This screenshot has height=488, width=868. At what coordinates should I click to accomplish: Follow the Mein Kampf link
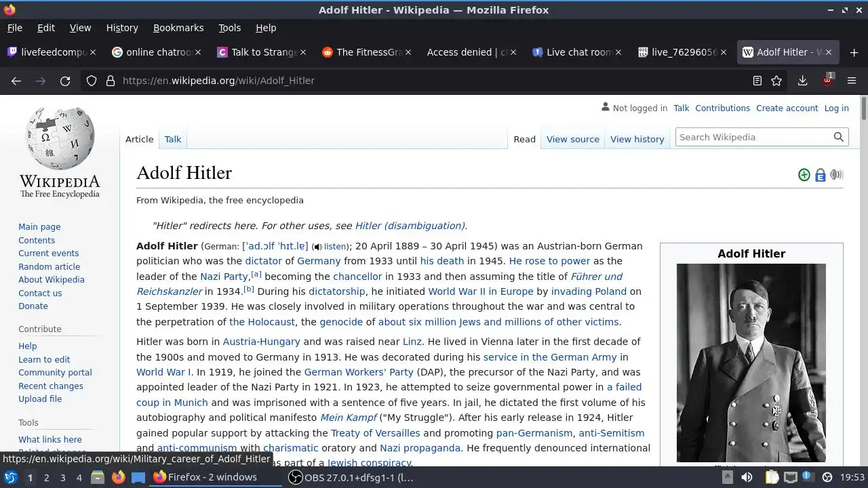[349, 418]
